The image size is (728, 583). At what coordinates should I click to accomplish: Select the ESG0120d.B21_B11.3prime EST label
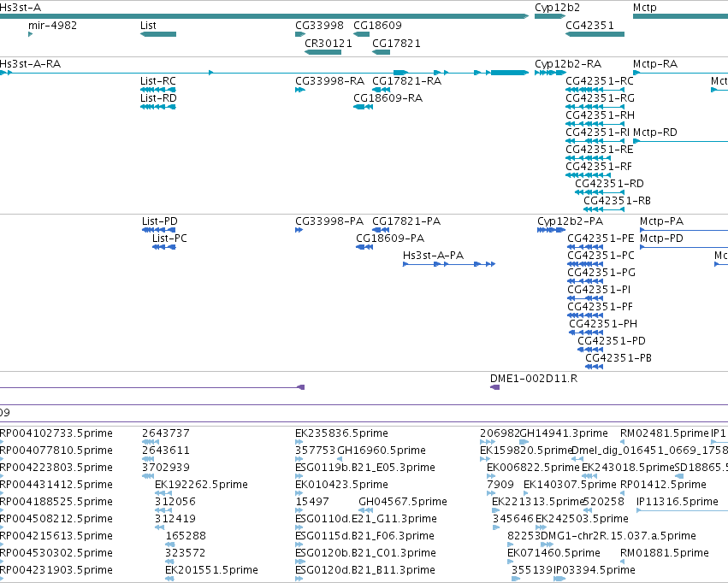(x=365, y=570)
